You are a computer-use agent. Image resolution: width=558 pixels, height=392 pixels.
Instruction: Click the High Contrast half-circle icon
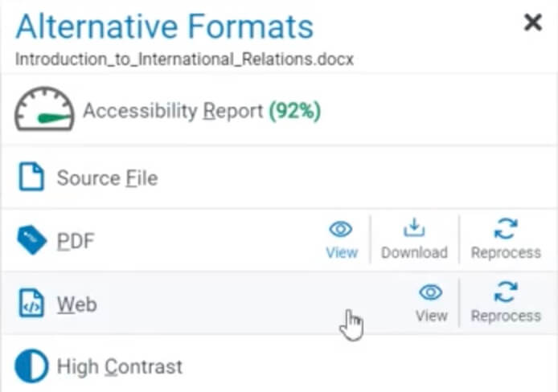click(x=31, y=366)
